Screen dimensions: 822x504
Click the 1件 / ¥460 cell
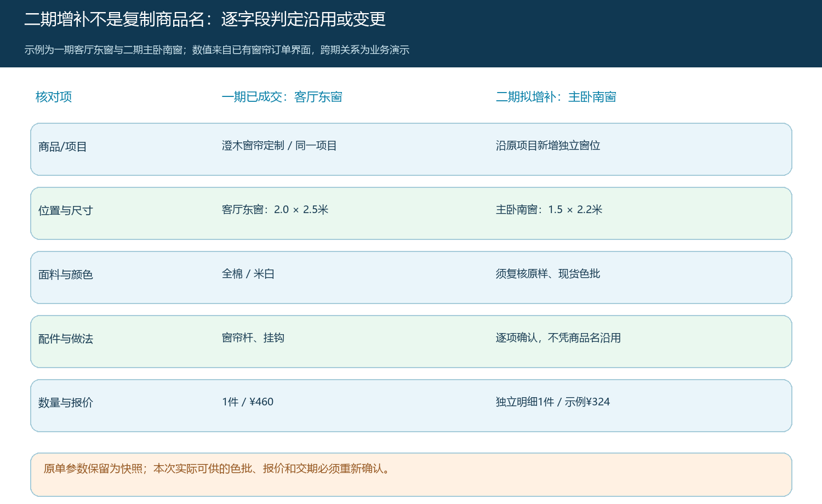248,402
